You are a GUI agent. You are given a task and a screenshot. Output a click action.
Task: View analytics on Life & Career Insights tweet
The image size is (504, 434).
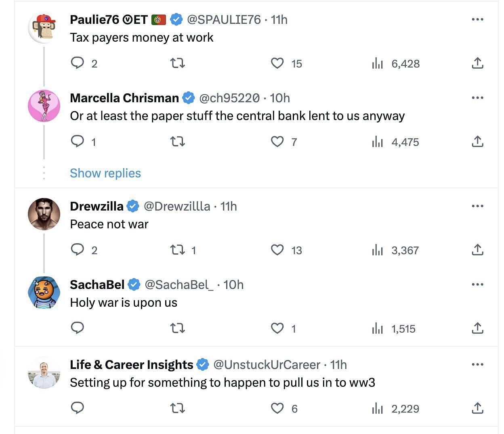[x=378, y=409]
